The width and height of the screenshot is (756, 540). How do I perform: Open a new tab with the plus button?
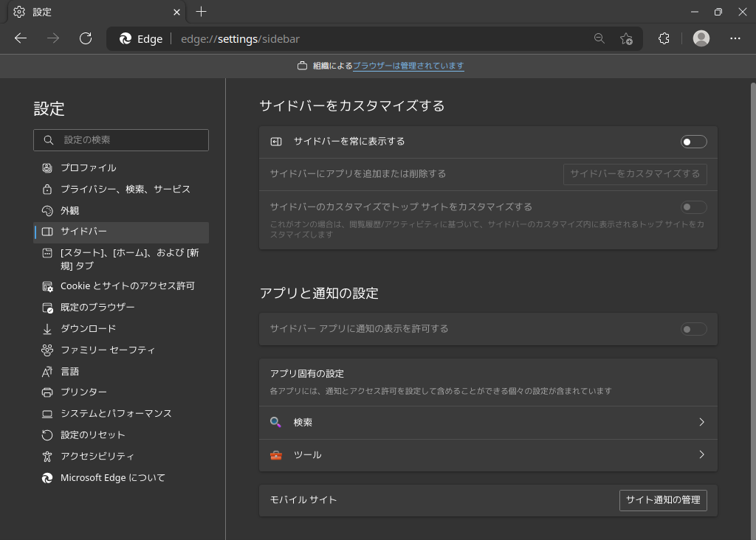(x=201, y=12)
